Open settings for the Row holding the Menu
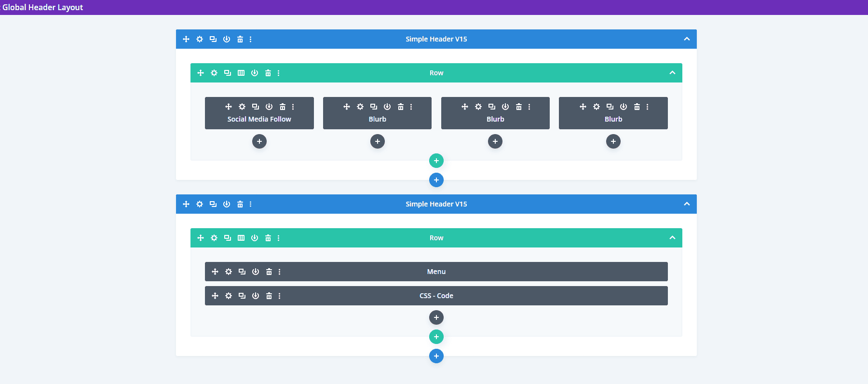 (x=214, y=238)
